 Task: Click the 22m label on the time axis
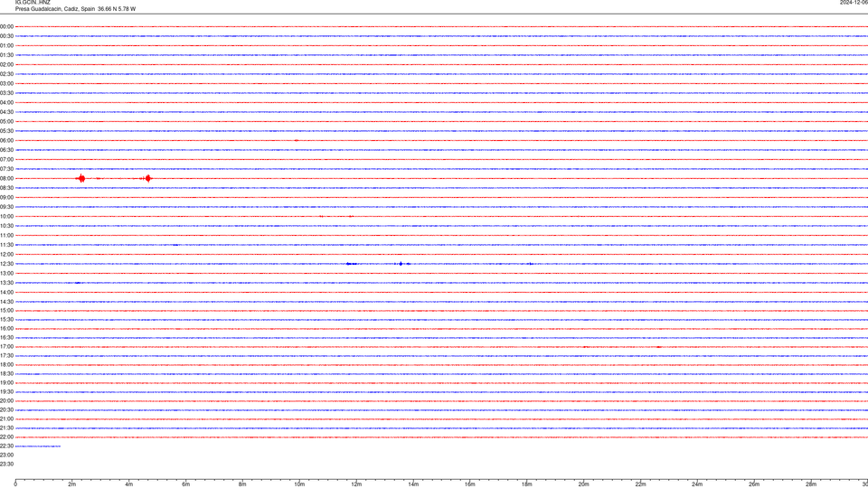pos(640,484)
